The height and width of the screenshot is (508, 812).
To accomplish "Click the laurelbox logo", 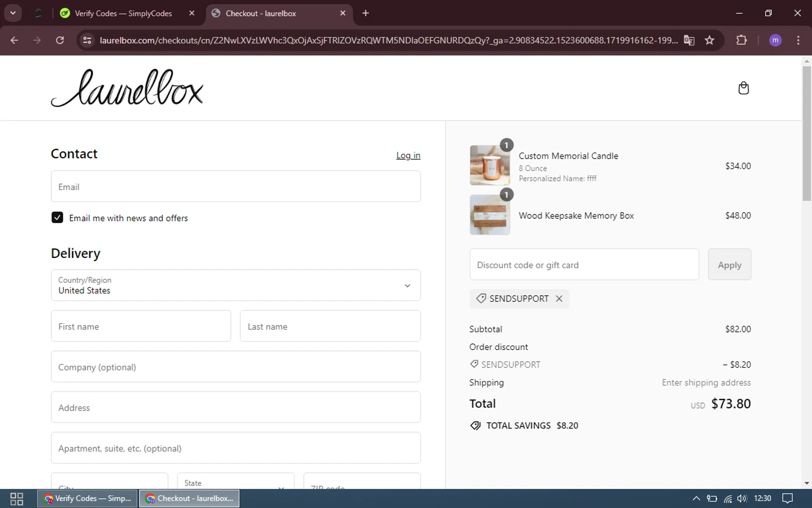I will pos(127,88).
